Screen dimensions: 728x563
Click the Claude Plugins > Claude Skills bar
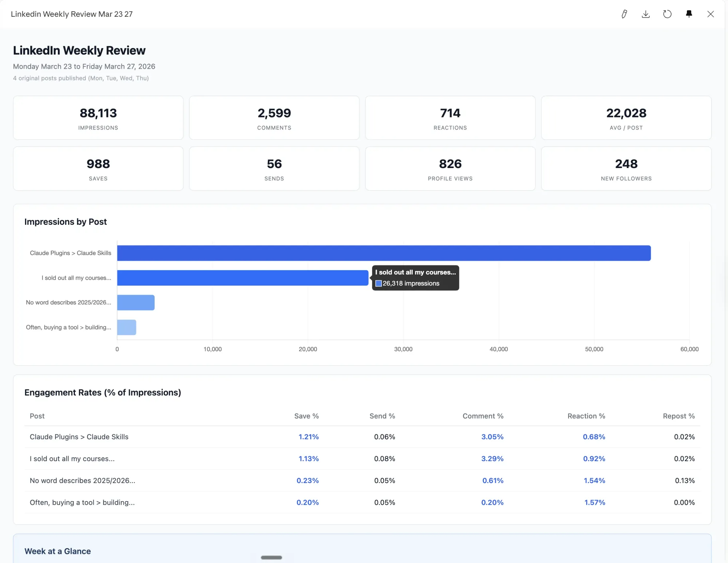(384, 253)
